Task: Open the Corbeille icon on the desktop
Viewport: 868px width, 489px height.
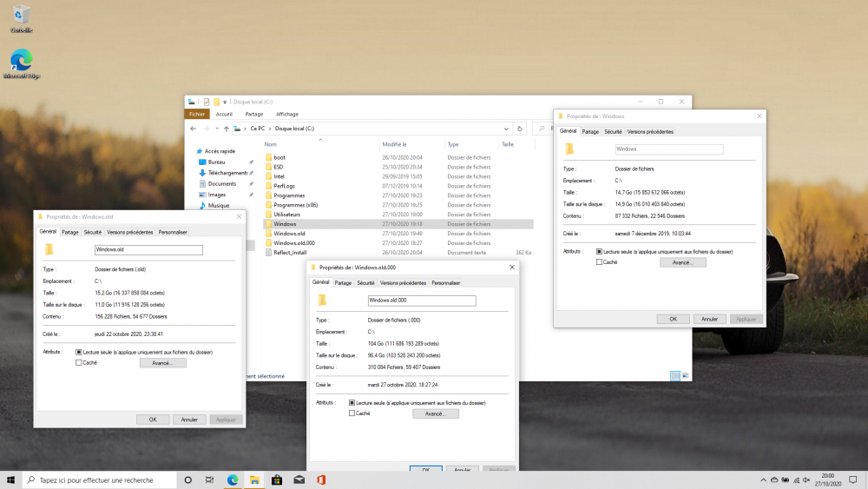Action: pos(21,16)
